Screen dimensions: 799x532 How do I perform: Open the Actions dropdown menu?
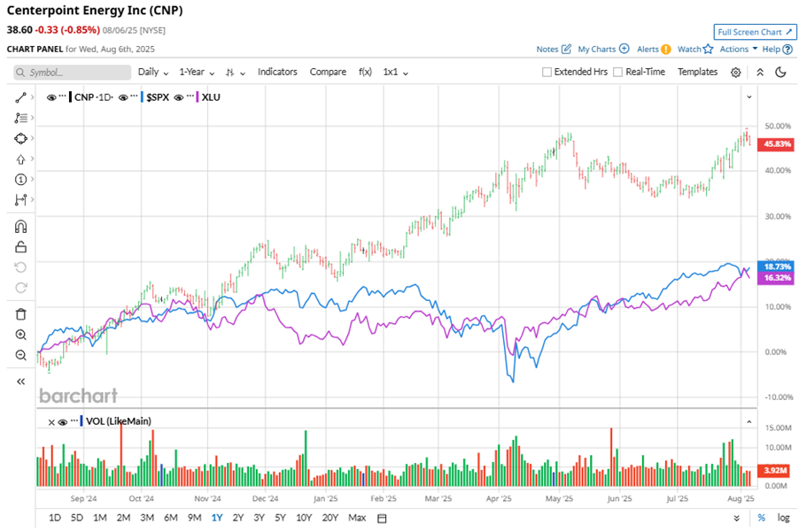(739, 49)
